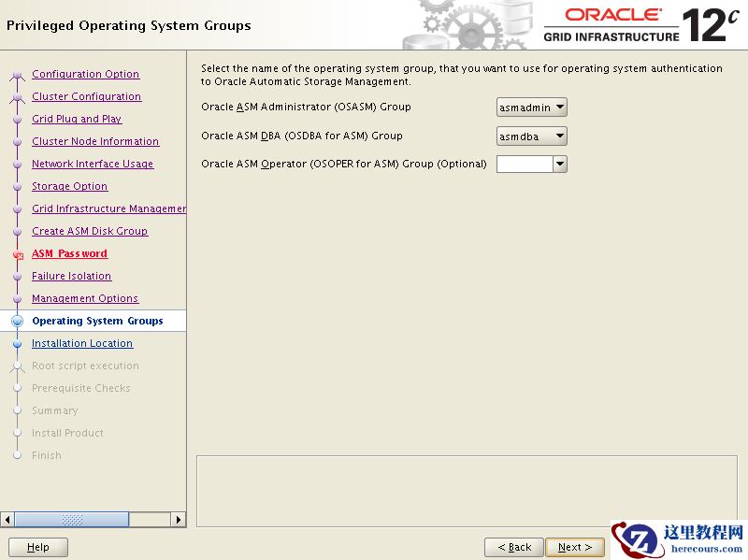Open the Configuration Option step link
This screenshot has width=748, height=560.
[x=85, y=74]
